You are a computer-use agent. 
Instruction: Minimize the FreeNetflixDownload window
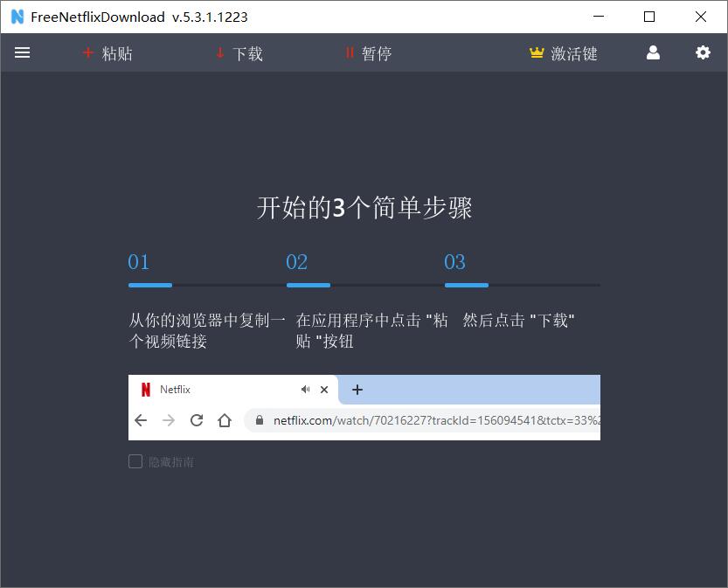(x=599, y=17)
